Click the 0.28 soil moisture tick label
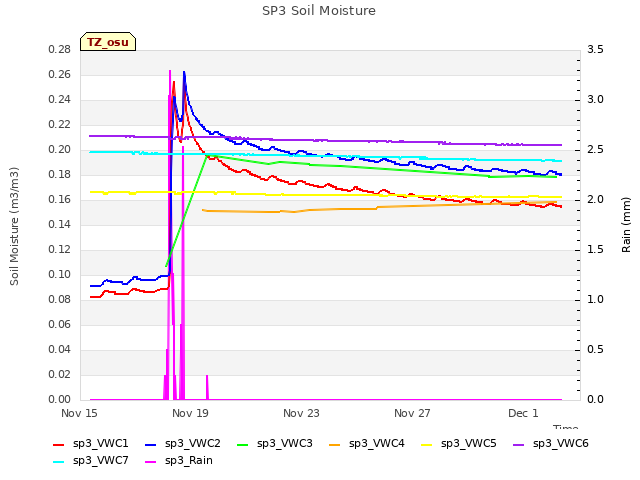 click(x=60, y=49)
